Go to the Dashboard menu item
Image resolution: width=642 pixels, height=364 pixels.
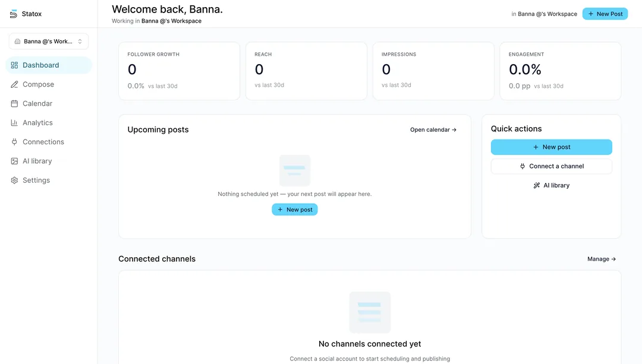[x=49, y=65]
